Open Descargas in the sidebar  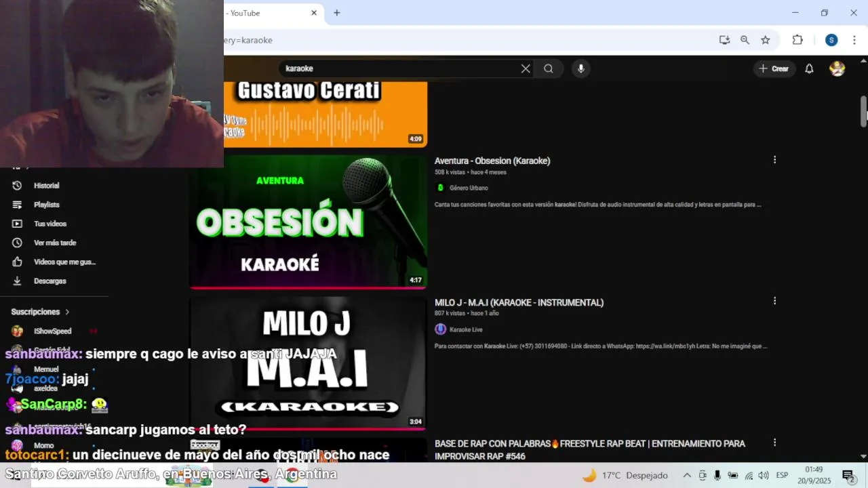50,281
